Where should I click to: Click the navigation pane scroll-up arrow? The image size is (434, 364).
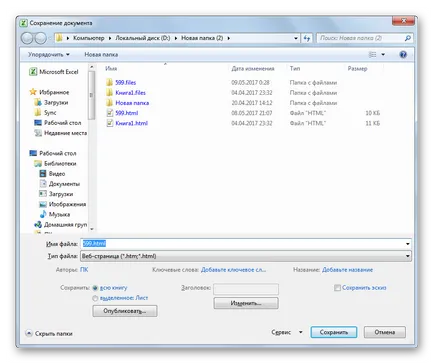[92, 67]
